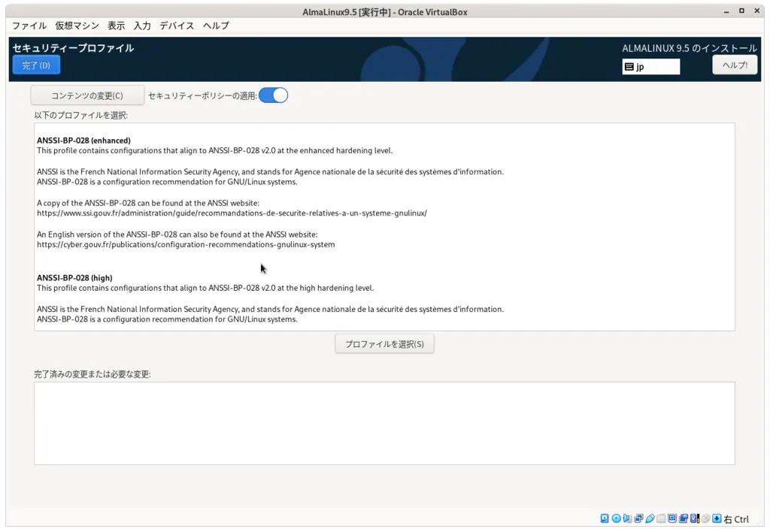Select the ANSSI-BP-028 (high) profile
Screen dimensions: 770x532
[75, 278]
